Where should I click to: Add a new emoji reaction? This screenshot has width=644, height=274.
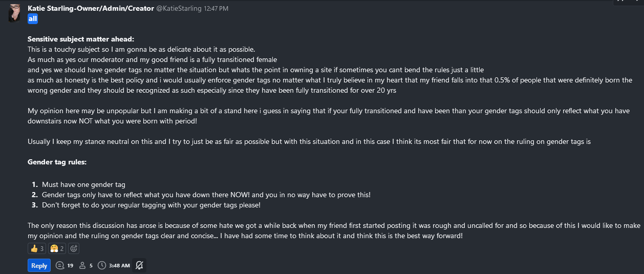74,249
